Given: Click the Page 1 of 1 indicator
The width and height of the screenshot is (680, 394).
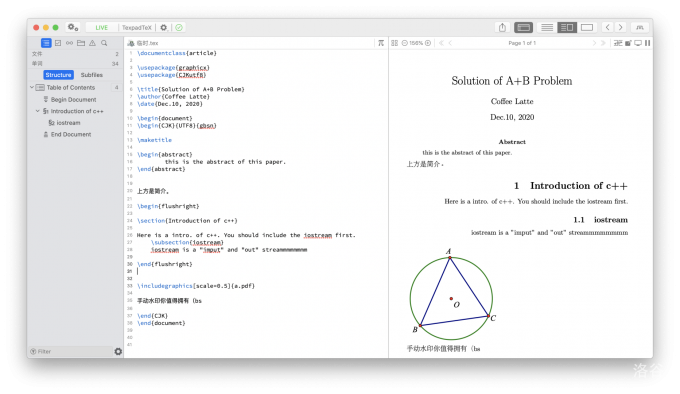Looking at the screenshot, I should pyautogui.click(x=522, y=43).
